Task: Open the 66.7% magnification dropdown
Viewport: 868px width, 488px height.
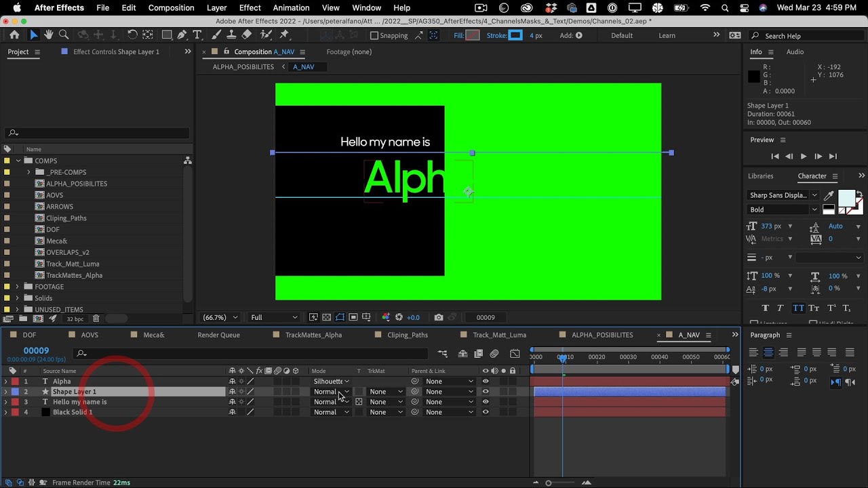Action: [x=220, y=317]
